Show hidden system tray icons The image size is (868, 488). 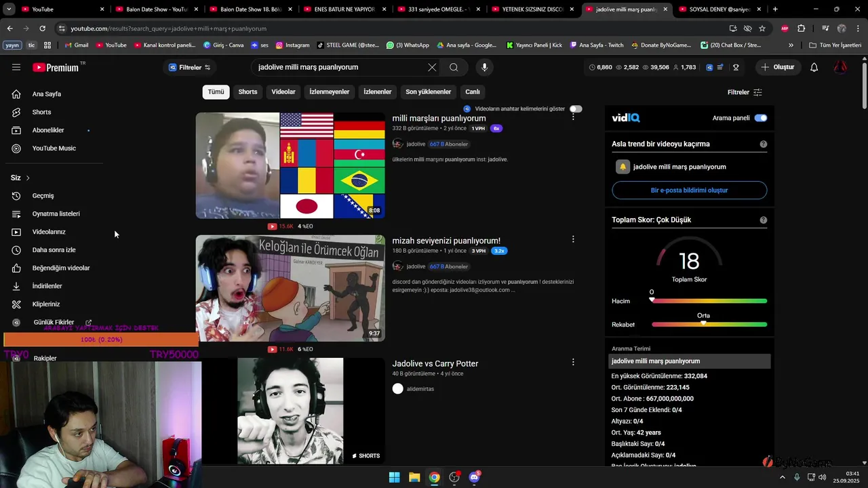tap(782, 477)
